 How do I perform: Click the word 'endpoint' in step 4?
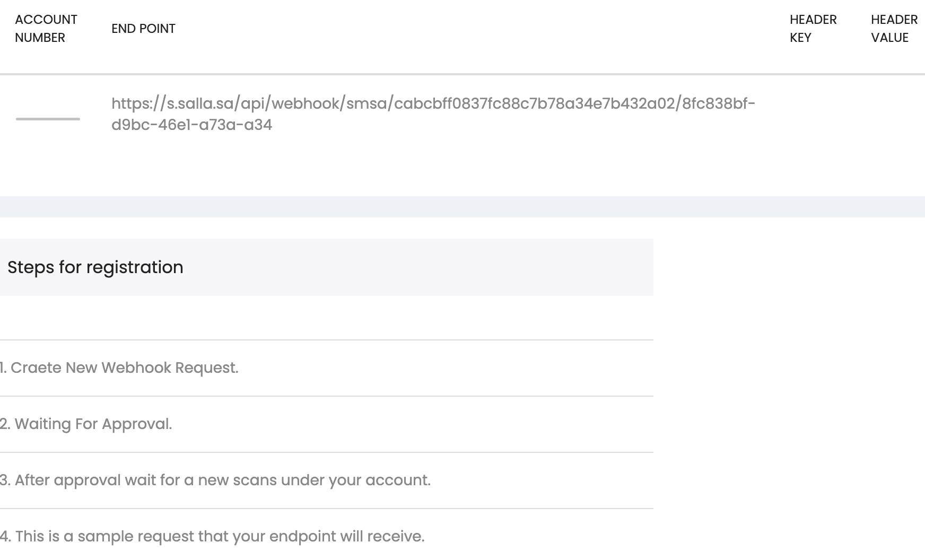302,537
